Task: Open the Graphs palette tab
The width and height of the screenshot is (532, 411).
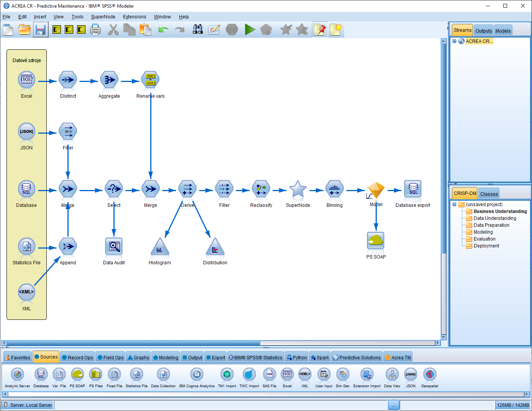Action: 138,357
